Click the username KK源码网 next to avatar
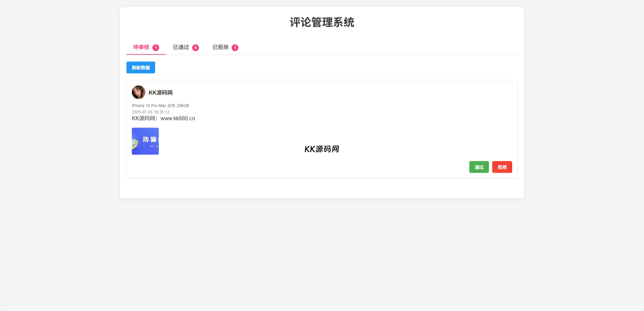The height and width of the screenshot is (311, 644). 160,93
